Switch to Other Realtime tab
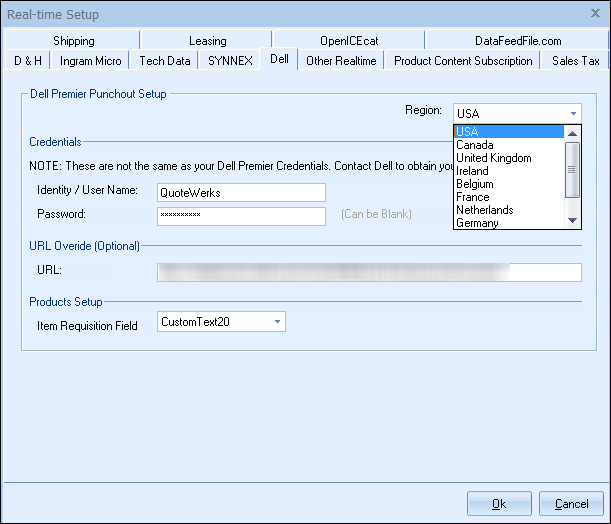The width and height of the screenshot is (611, 524). [341, 61]
